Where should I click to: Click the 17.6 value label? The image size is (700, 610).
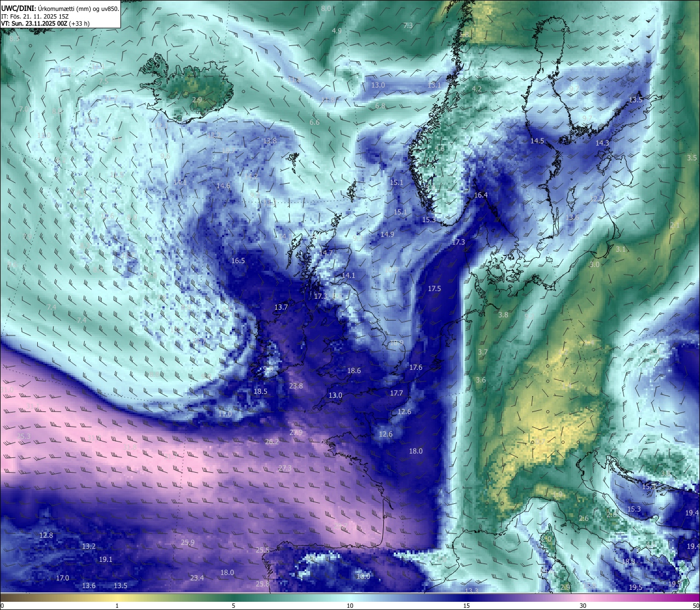[416, 368]
